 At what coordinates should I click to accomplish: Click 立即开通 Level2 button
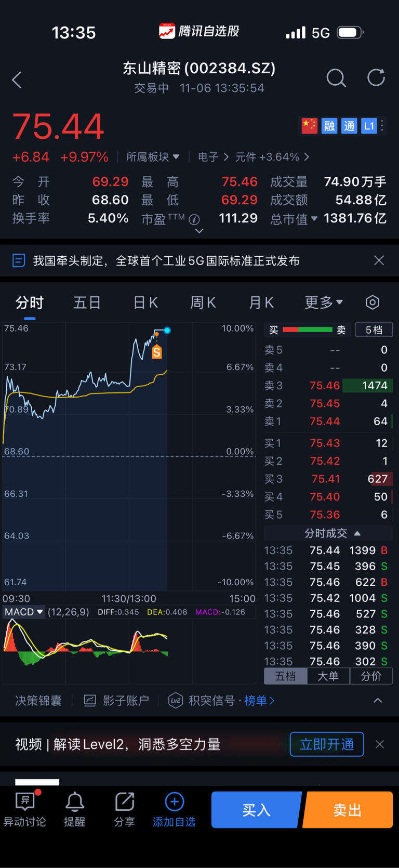(327, 744)
